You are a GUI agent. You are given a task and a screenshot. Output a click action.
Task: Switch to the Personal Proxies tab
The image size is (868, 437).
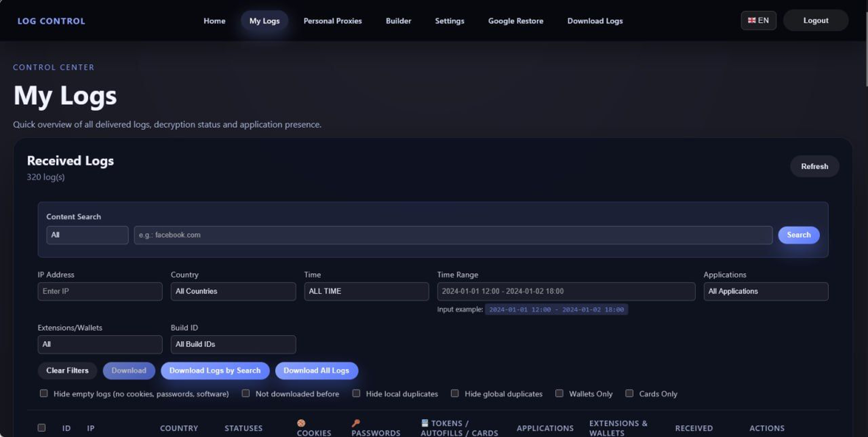click(x=332, y=21)
